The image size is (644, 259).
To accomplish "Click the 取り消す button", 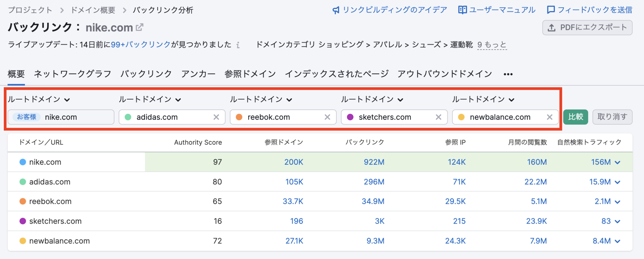I will coord(612,117).
